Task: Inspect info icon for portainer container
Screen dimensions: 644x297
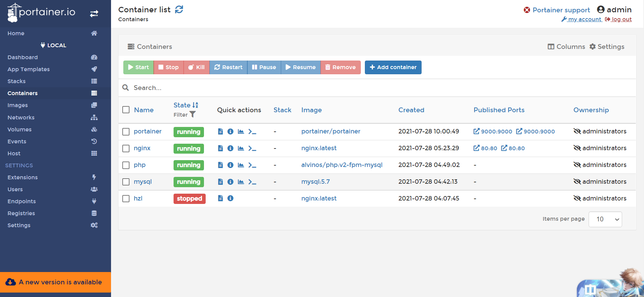Action: 231,131
